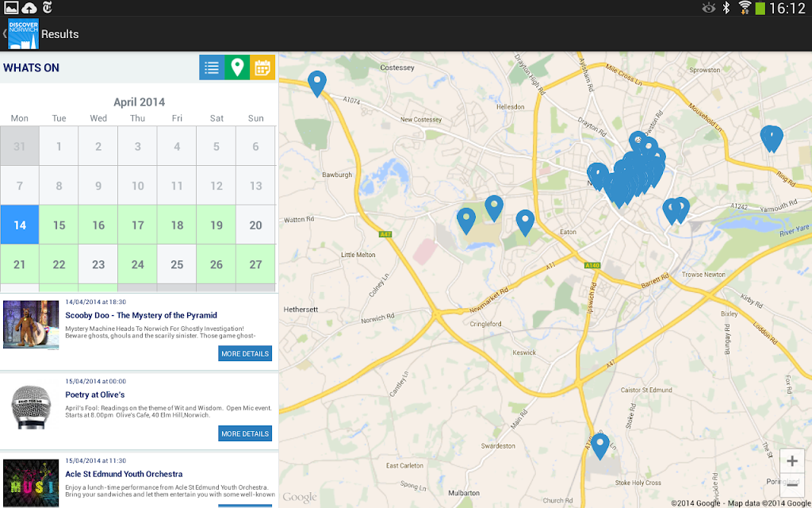Select April 16 on the calendar
This screenshot has width=812, height=508.
pyautogui.click(x=98, y=225)
